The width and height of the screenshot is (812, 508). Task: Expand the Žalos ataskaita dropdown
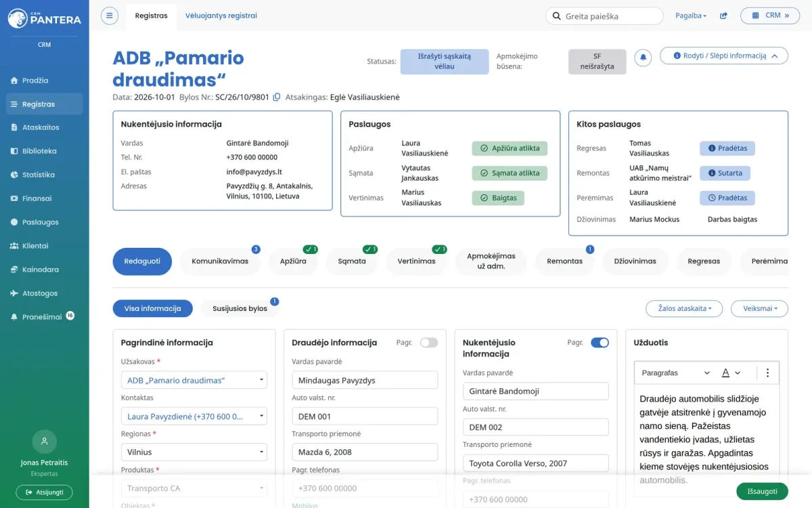pos(684,309)
